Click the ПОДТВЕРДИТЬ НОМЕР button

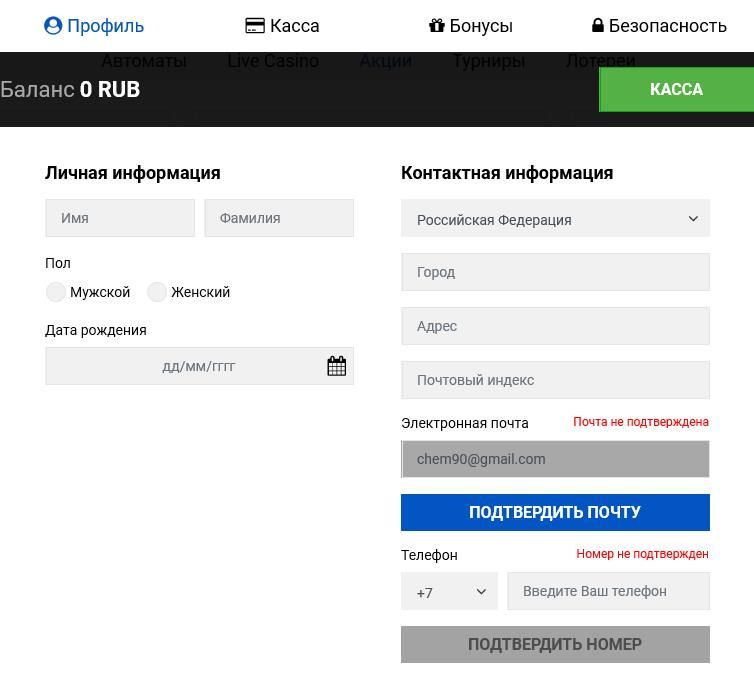pyautogui.click(x=555, y=644)
